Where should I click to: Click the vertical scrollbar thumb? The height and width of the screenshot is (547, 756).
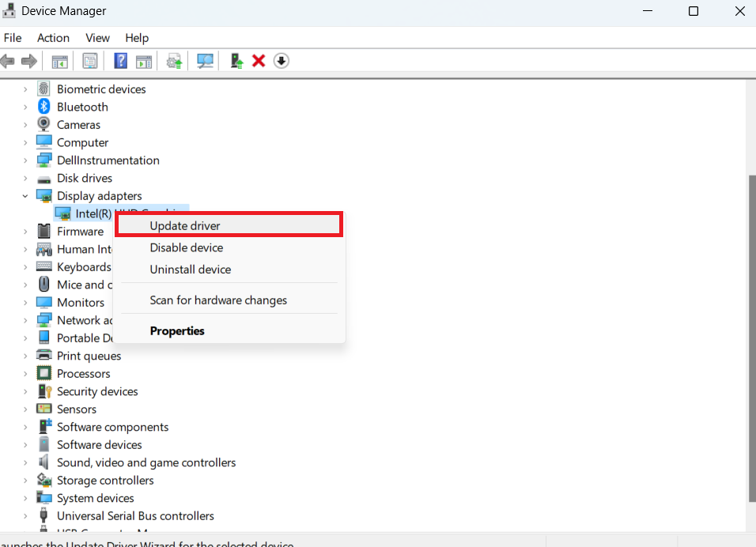click(752, 338)
